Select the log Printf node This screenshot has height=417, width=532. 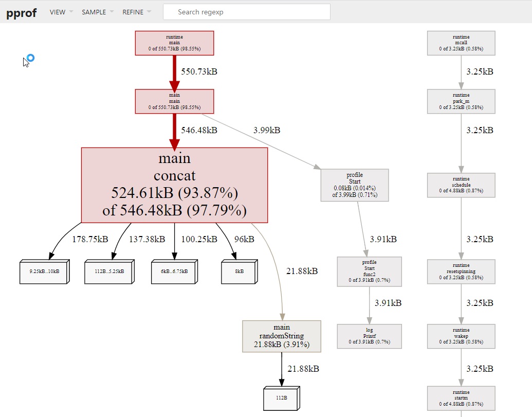pos(370,336)
